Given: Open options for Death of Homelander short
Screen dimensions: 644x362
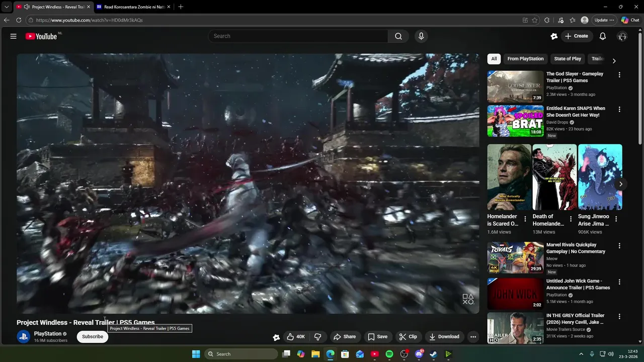Looking at the screenshot, I should [571, 219].
